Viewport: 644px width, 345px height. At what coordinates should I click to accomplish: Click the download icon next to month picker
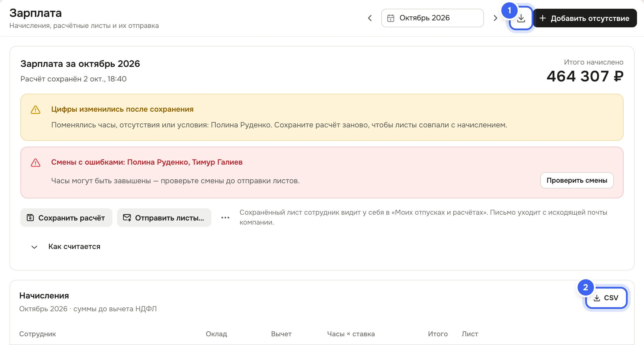(x=521, y=18)
